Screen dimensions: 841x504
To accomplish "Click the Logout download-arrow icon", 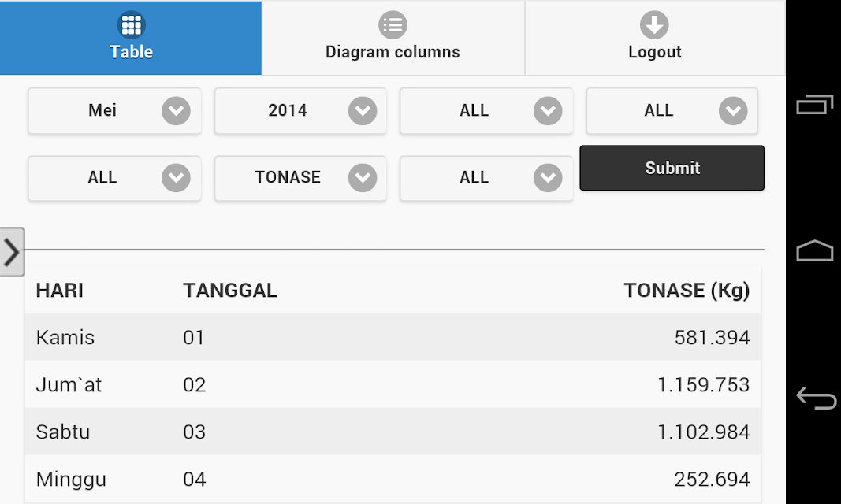I will 654,24.
